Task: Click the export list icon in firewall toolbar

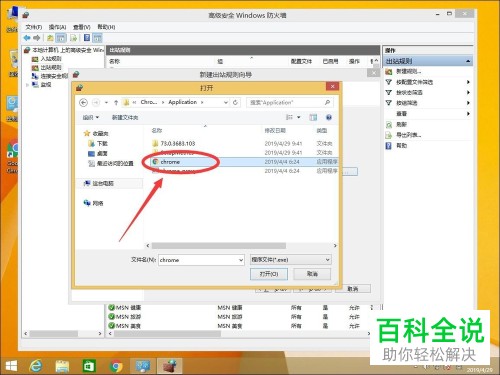Action: pyautogui.click(x=74, y=38)
